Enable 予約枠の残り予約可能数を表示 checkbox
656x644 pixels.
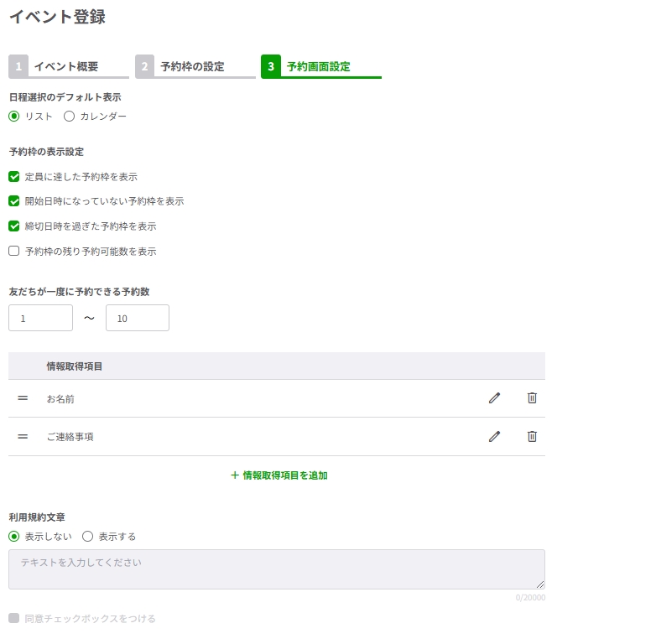[14, 251]
